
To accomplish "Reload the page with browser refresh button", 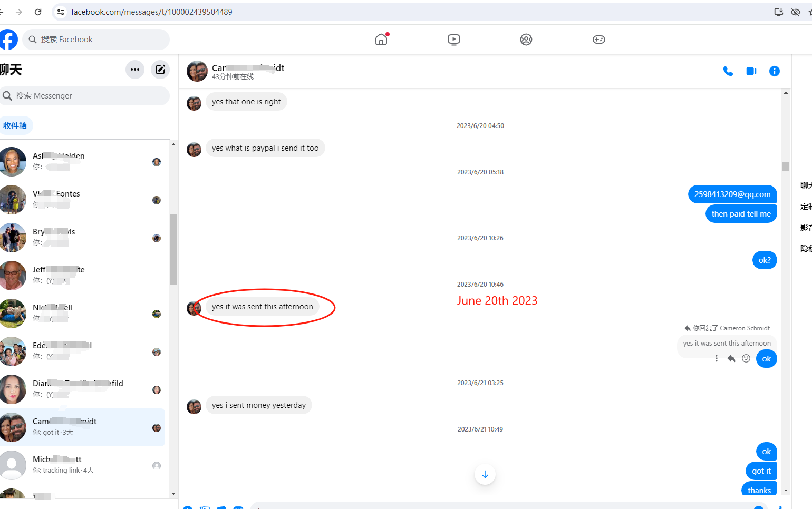I will [38, 12].
